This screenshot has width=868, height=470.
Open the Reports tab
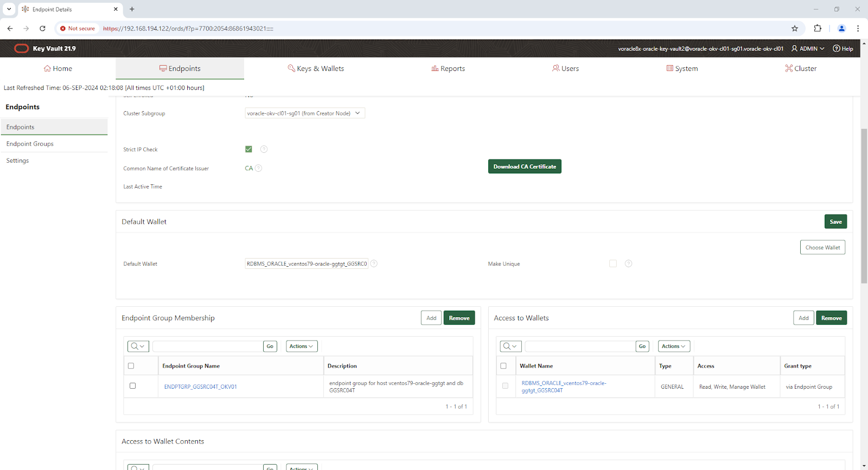[448, 68]
